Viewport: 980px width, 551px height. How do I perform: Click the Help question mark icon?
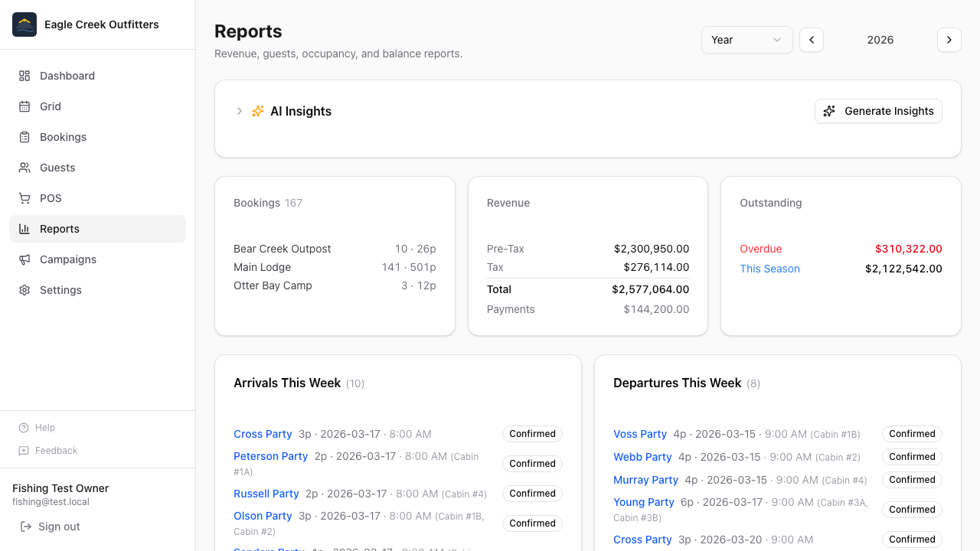[23, 428]
